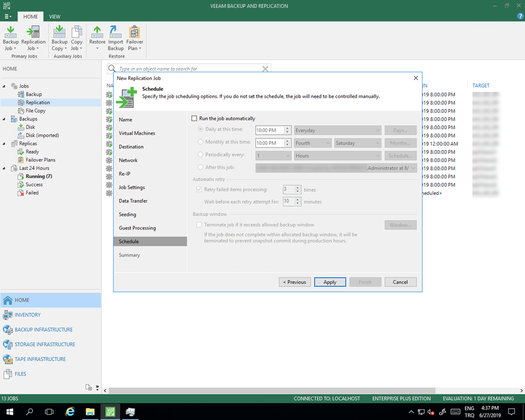This screenshot has height=420, width=525.
Task: Click the horizontal scrollbar of job list
Action: click(272, 391)
